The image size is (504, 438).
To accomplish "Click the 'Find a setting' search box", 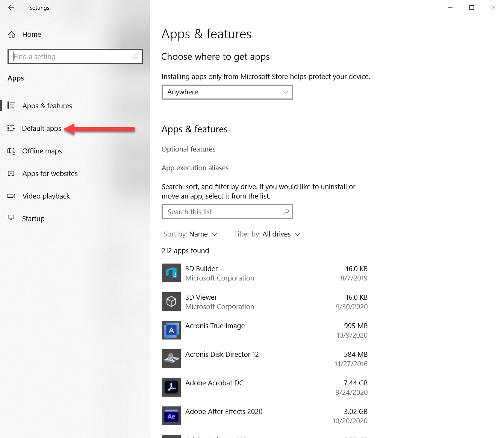I will click(75, 56).
